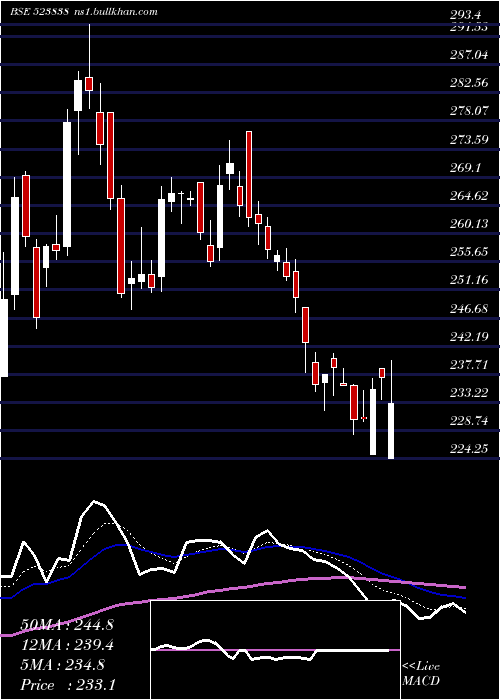The image size is (500, 700).
Task: Click the 287.04 price axis label
Action: (469, 54)
